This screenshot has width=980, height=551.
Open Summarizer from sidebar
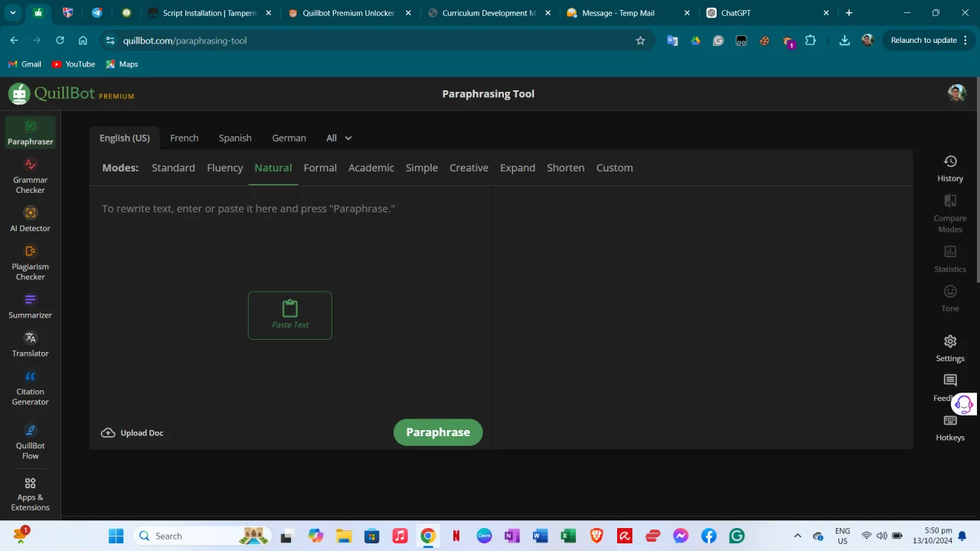pos(31,306)
